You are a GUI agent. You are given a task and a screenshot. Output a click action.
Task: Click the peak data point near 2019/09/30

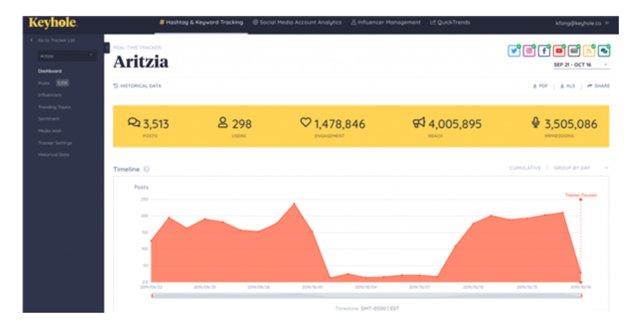point(294,203)
